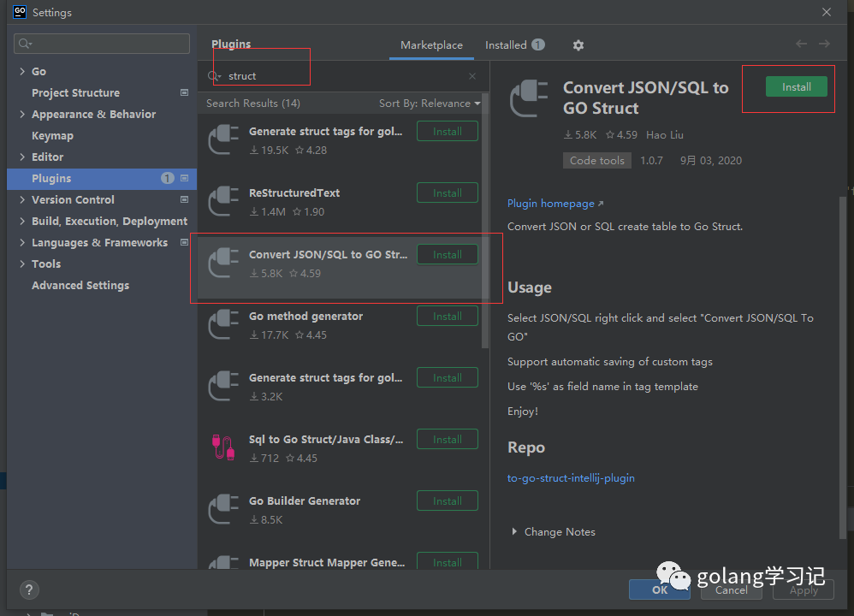This screenshot has width=854, height=616.
Task: Click the Version Control scope icon
Action: (x=184, y=199)
